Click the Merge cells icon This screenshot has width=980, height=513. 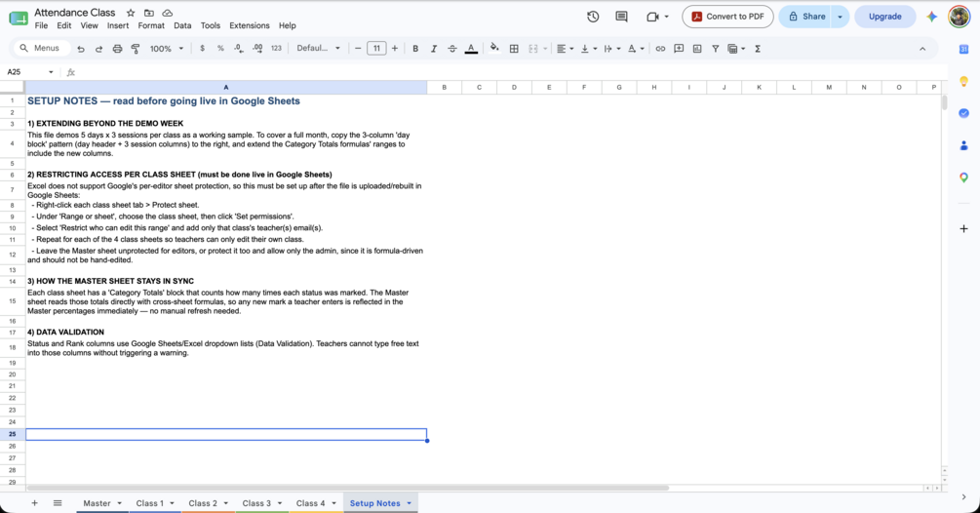point(533,48)
